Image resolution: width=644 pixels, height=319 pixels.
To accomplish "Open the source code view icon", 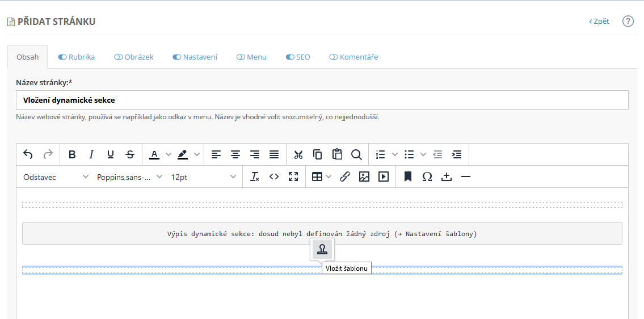I will [274, 177].
